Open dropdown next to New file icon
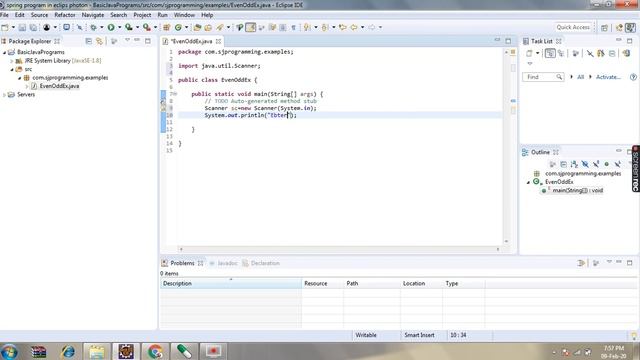This screenshot has height=360, width=640. (13, 27)
